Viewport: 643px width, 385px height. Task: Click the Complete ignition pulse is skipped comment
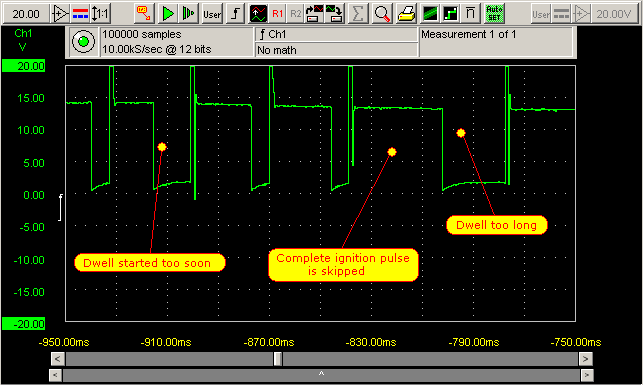[343, 264]
